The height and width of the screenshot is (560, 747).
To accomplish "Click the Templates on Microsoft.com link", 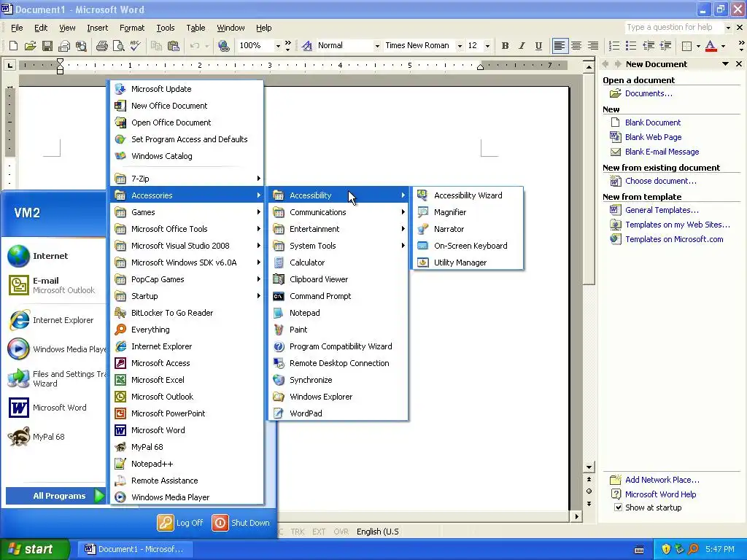I will tap(674, 239).
